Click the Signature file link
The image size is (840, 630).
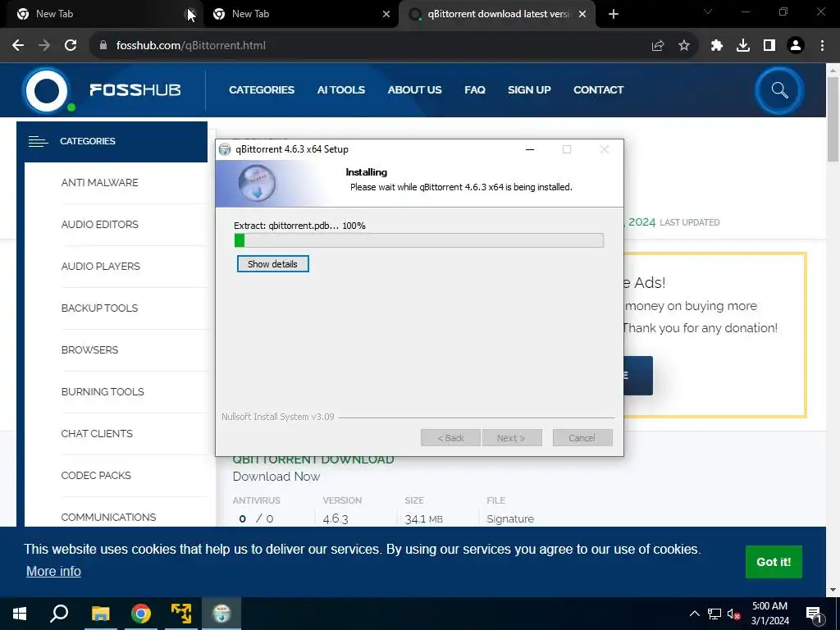tap(510, 518)
